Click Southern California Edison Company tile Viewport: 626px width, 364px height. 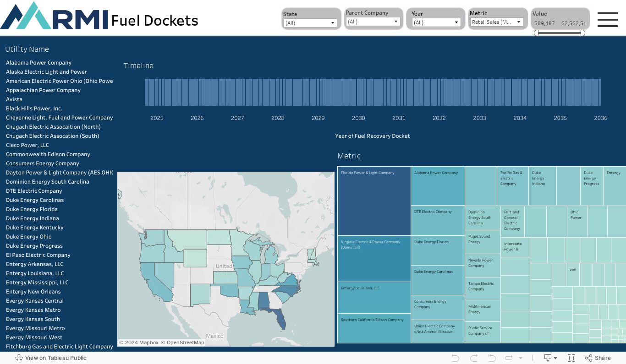click(x=374, y=328)
